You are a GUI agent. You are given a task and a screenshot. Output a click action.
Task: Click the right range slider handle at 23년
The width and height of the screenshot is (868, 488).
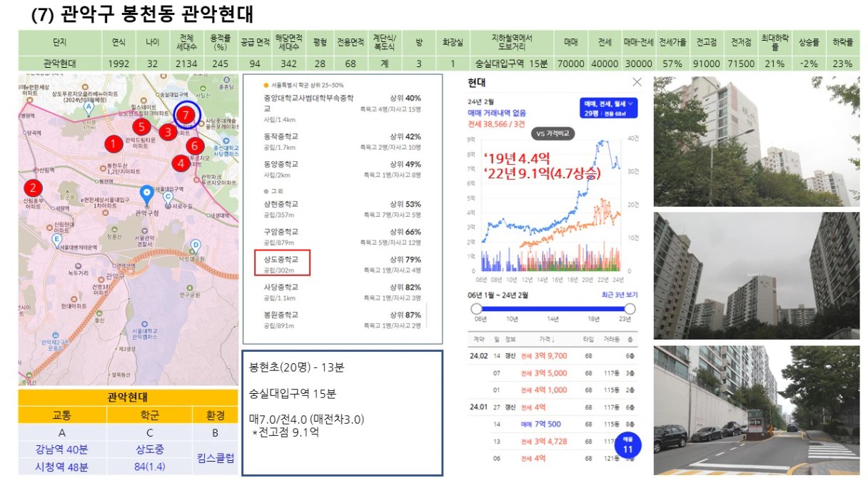(x=630, y=309)
